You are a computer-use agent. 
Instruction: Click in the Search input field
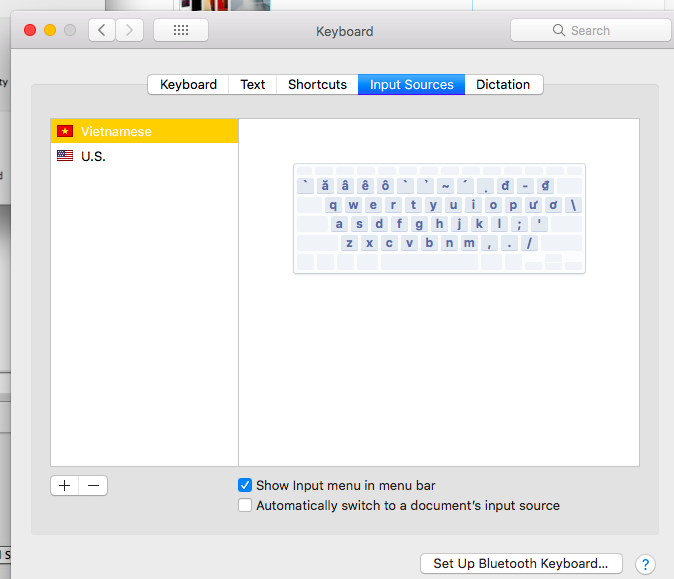(591, 30)
